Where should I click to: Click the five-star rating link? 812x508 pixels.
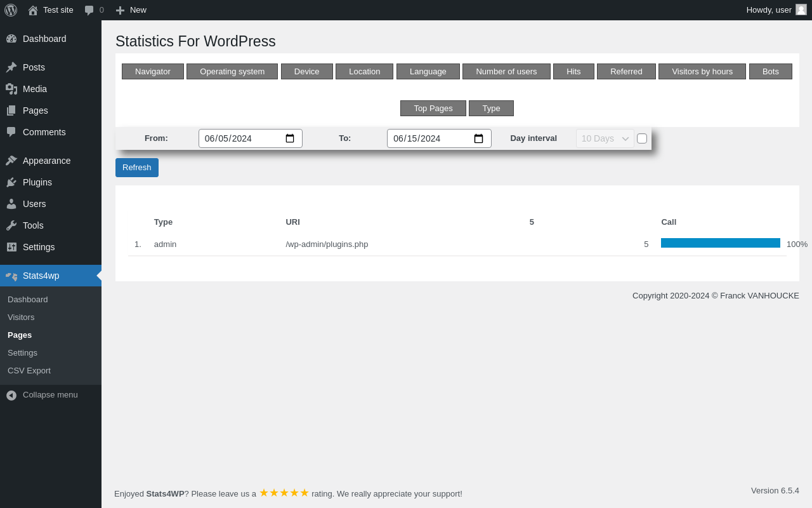pyautogui.click(x=284, y=493)
